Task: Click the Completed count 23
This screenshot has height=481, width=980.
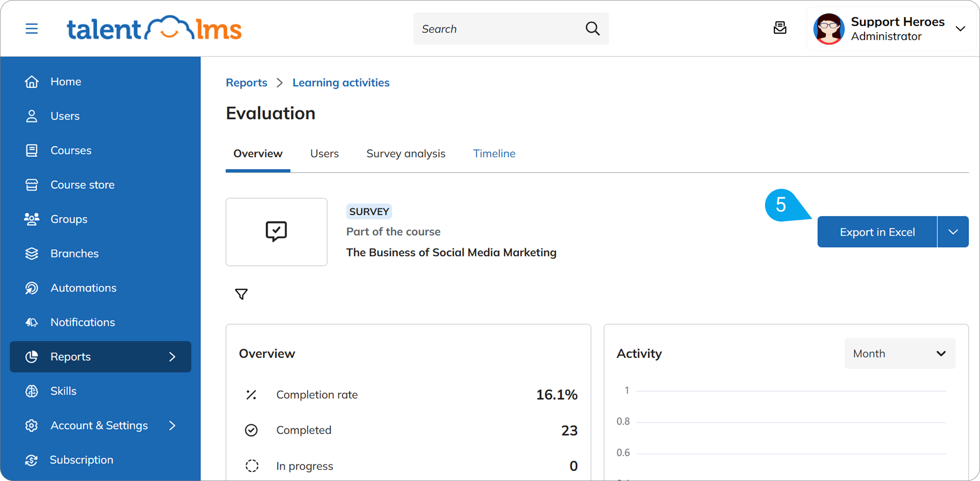Action: click(x=569, y=430)
